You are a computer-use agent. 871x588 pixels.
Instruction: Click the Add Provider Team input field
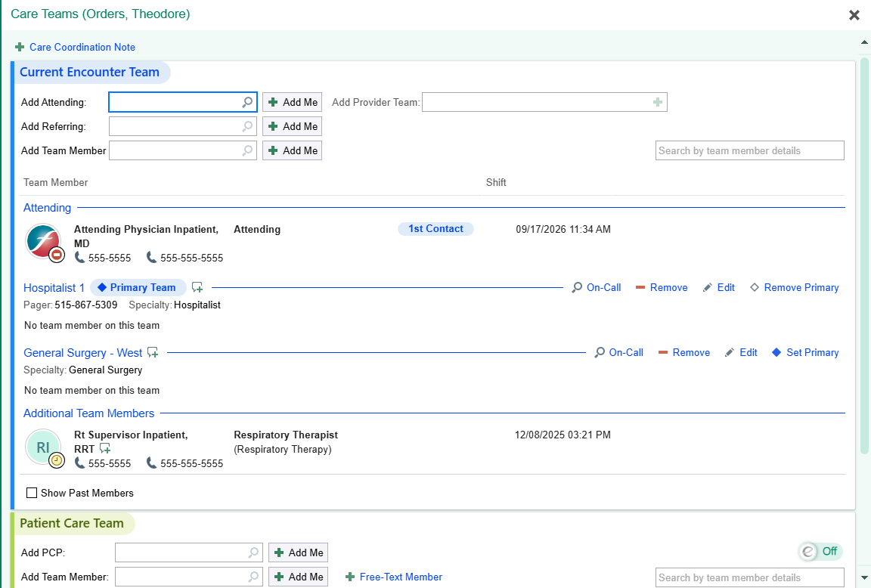[544, 102]
